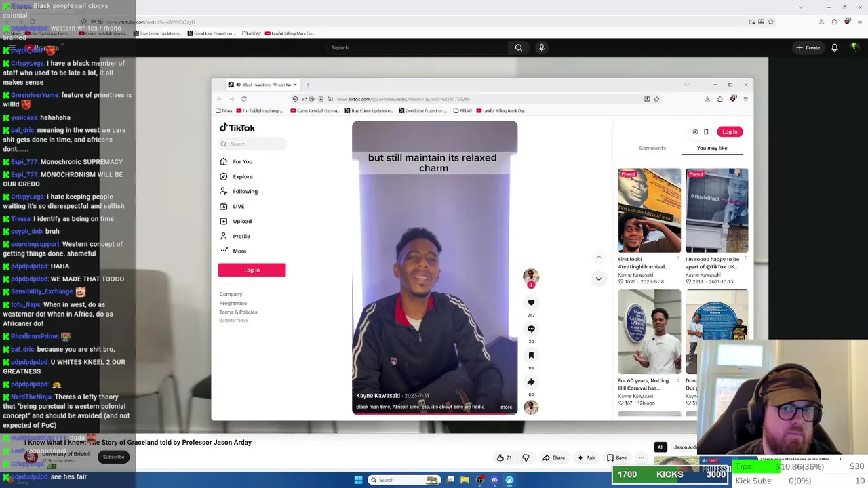Click YouTube Create button

808,47
